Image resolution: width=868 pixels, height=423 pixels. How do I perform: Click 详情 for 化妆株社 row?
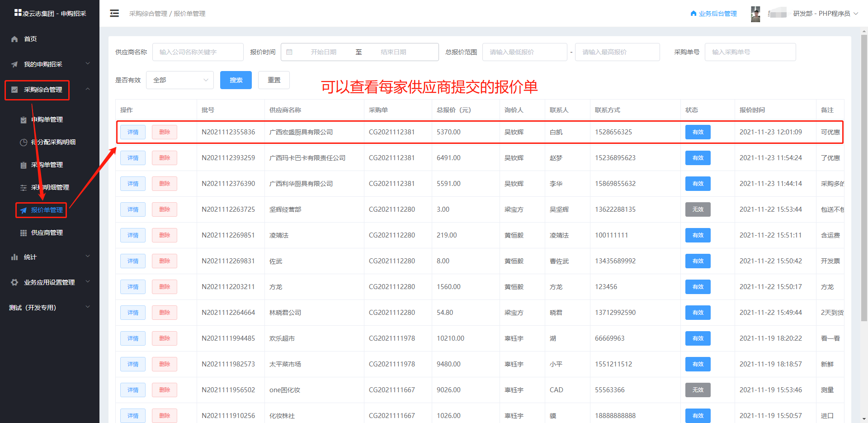133,415
